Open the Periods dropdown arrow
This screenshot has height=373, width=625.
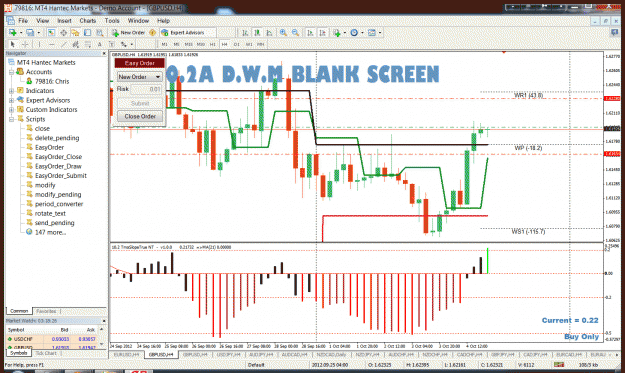tap(362, 33)
